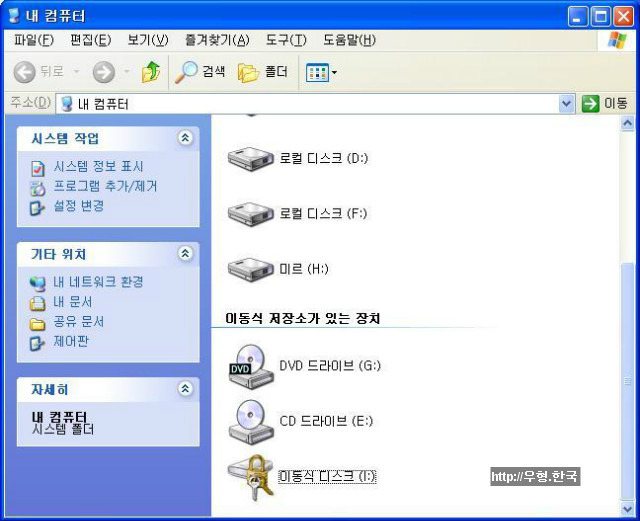Select the 로컬 디스크 (F:) drive icon
The image size is (640, 521).
[x=251, y=214]
